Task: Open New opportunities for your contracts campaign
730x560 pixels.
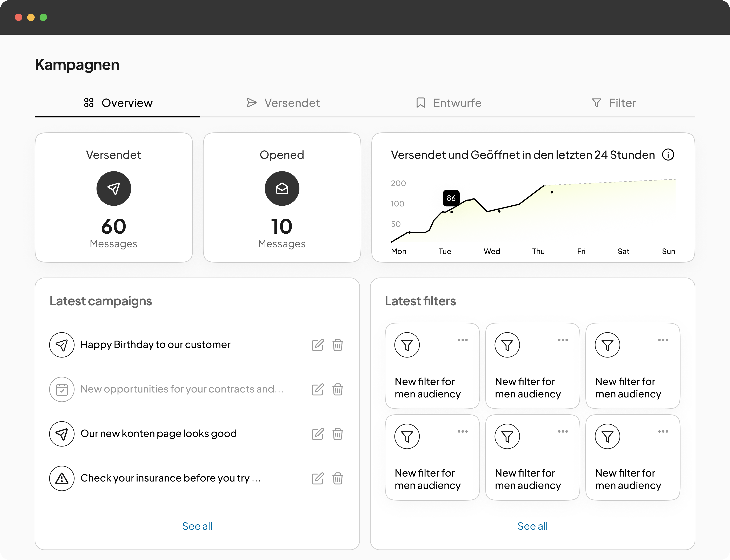Action: [182, 389]
